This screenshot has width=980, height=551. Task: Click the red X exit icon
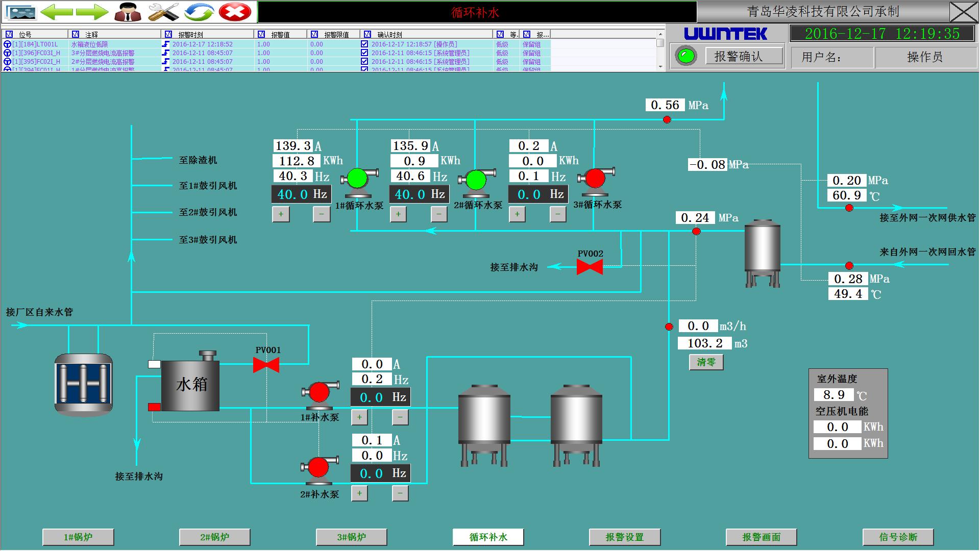click(235, 12)
